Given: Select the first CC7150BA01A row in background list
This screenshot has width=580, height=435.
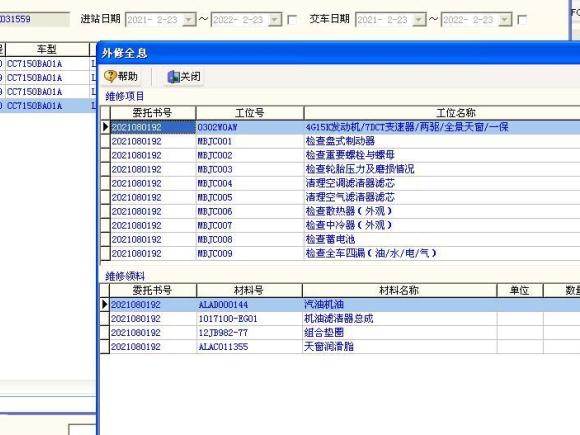Looking at the screenshot, I should [47, 64].
